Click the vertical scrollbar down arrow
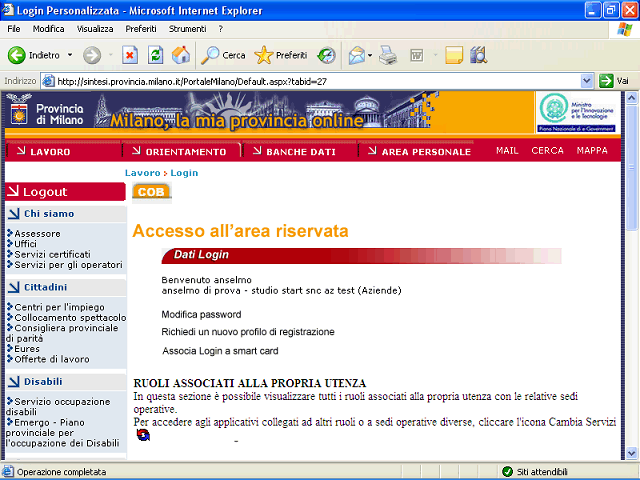 (x=631, y=453)
